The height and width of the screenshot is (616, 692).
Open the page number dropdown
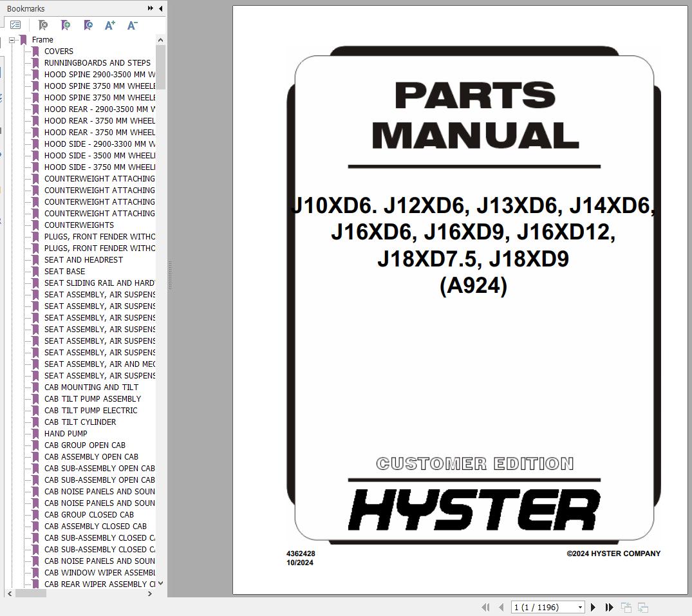pyautogui.click(x=581, y=607)
